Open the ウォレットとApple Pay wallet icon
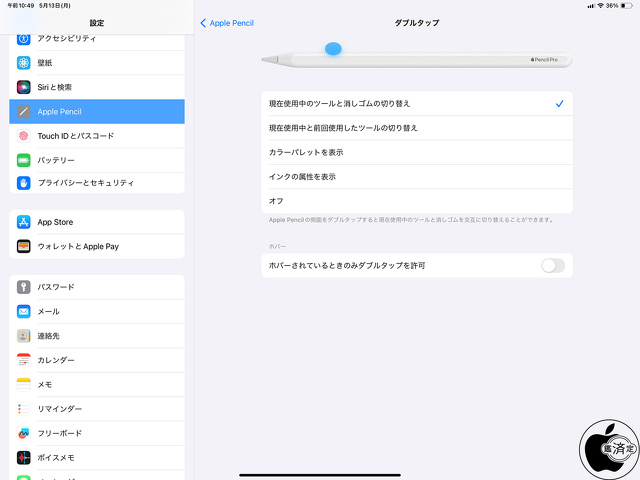The height and width of the screenshot is (480, 640). (x=24, y=247)
